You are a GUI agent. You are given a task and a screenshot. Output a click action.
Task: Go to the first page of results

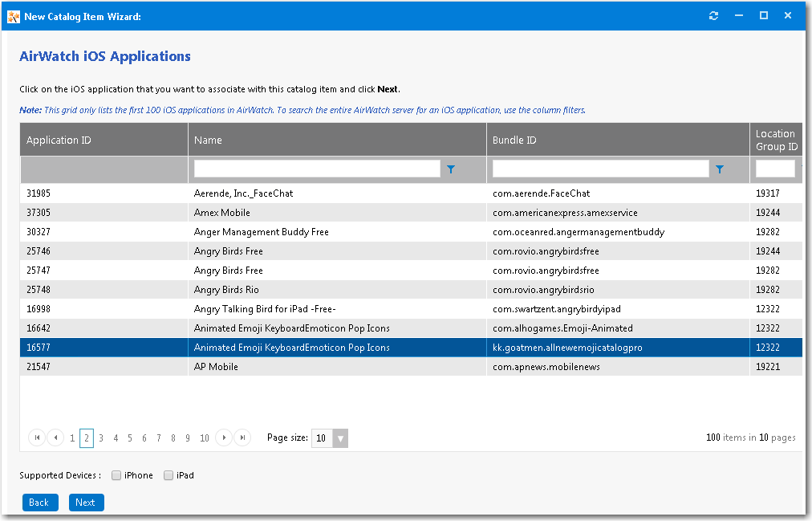pyautogui.click(x=37, y=438)
